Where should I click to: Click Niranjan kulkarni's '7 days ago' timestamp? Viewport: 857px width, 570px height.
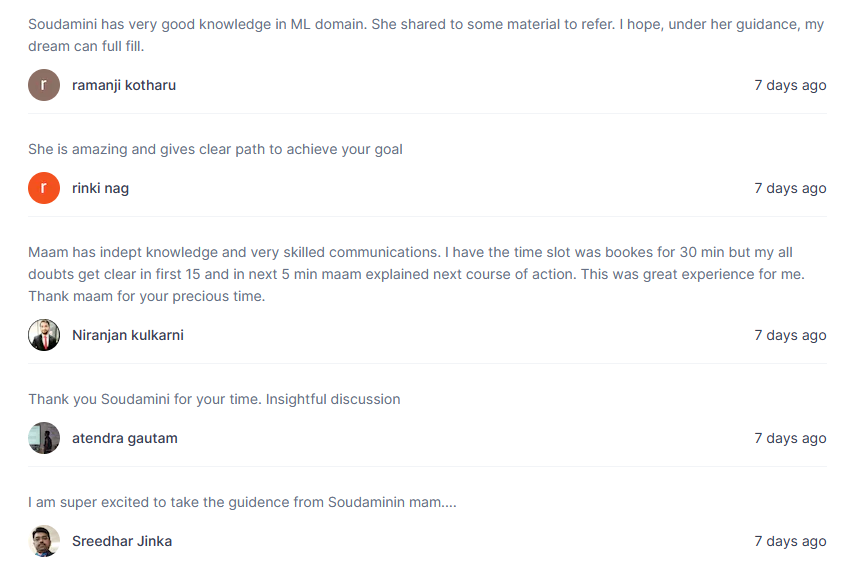790,335
